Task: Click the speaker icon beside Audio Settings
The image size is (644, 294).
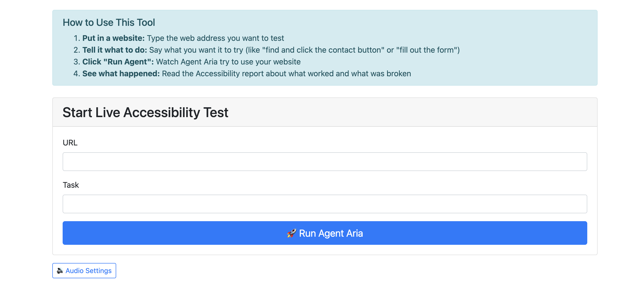Action: coord(60,271)
